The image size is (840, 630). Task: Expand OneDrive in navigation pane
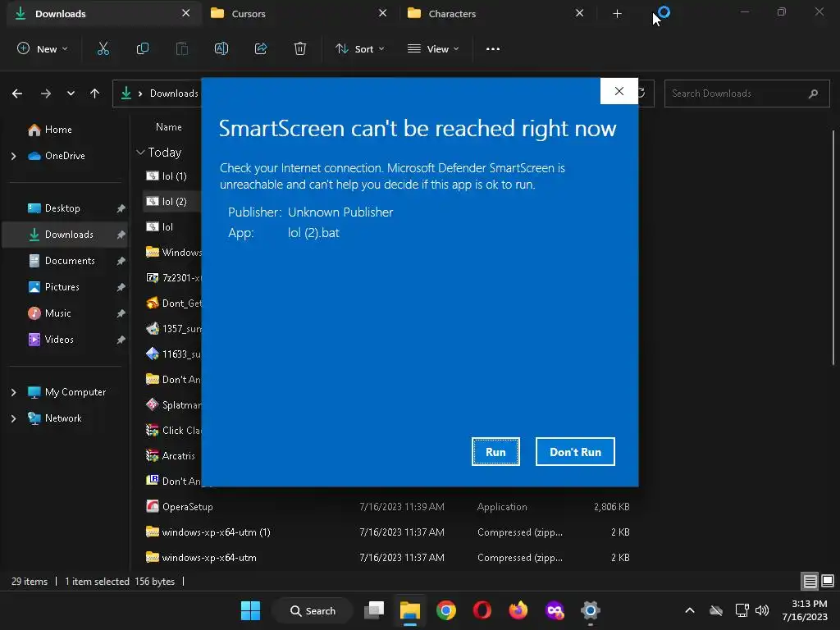[x=13, y=156]
